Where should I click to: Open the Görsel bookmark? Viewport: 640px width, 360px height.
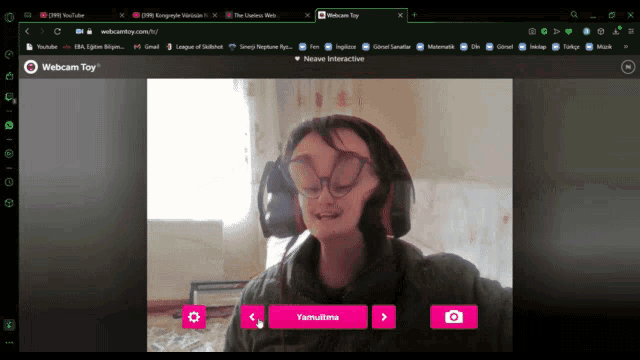point(500,47)
